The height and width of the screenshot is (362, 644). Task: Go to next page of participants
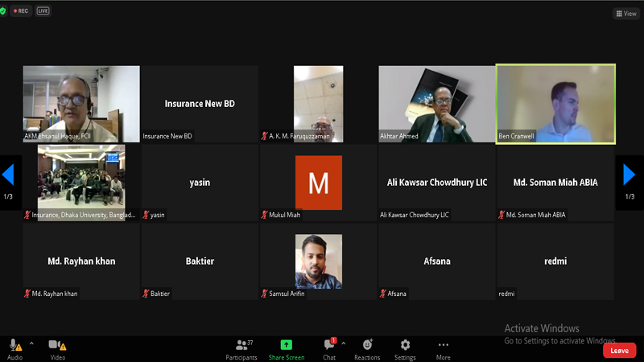coord(629,175)
